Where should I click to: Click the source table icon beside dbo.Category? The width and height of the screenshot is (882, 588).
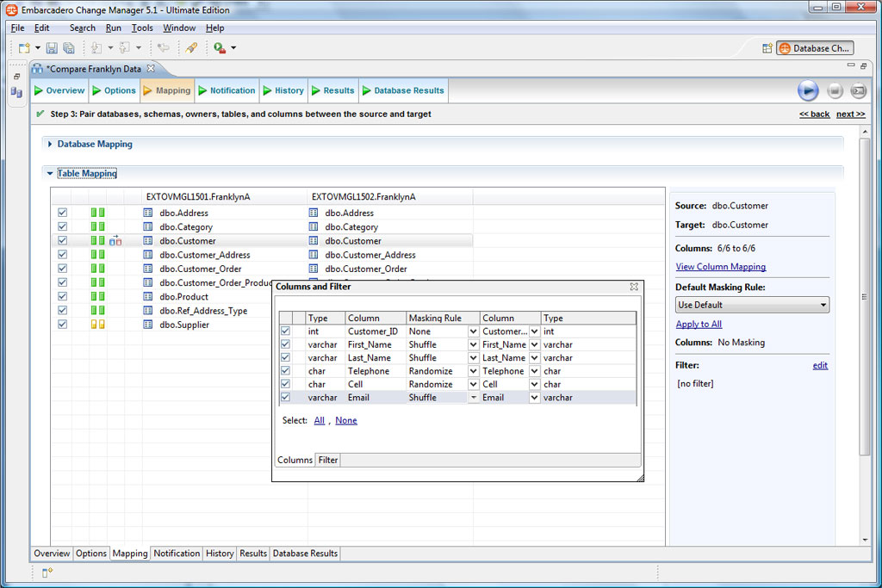148,226
